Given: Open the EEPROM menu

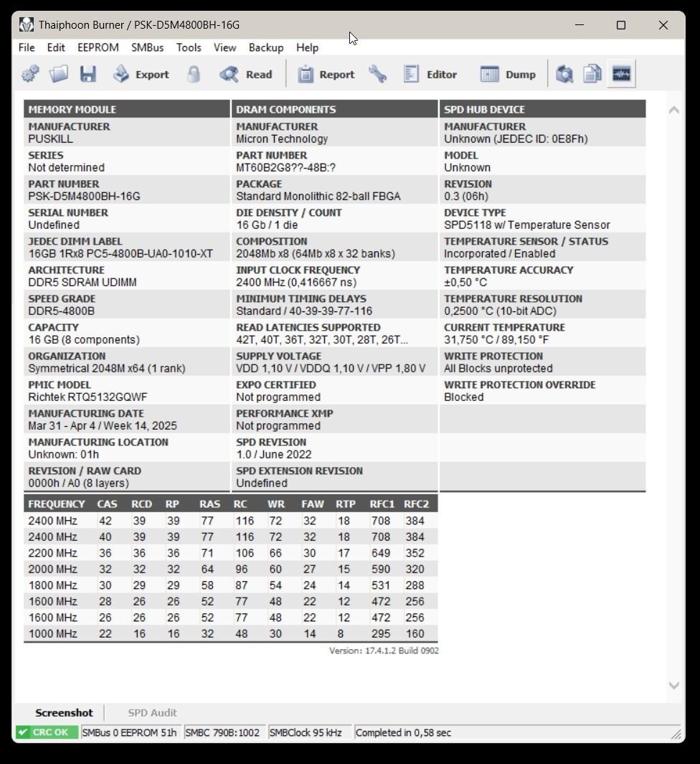Looking at the screenshot, I should [98, 47].
